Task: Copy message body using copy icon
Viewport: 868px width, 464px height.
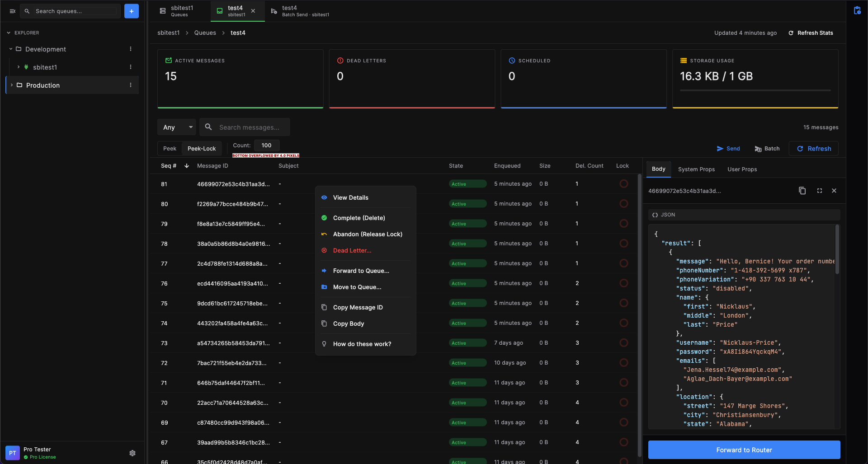Action: 802,191
